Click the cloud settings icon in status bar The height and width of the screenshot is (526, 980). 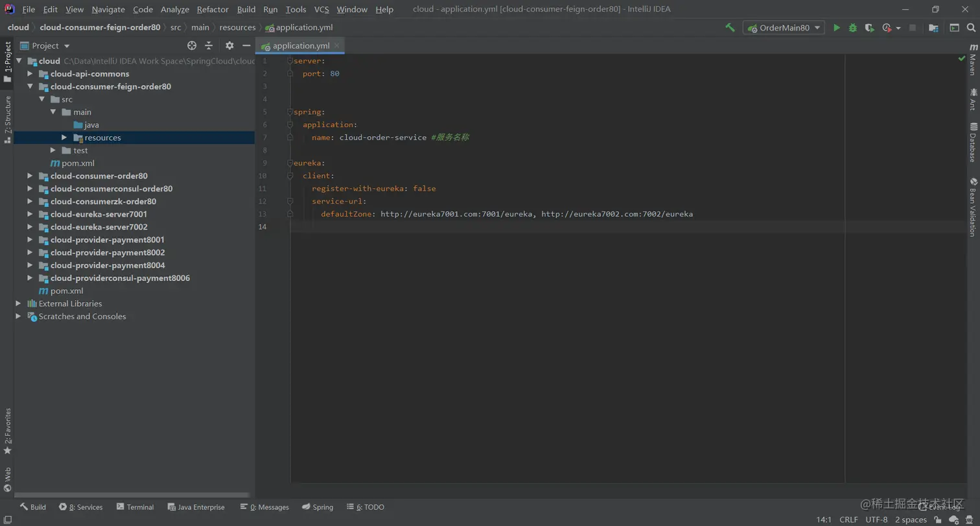pyautogui.click(x=953, y=520)
